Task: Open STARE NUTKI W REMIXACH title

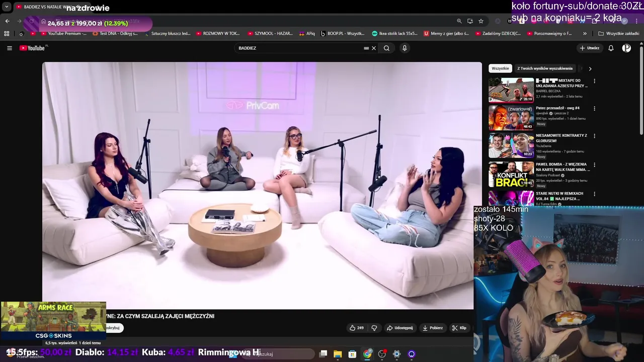Action: [x=559, y=196]
